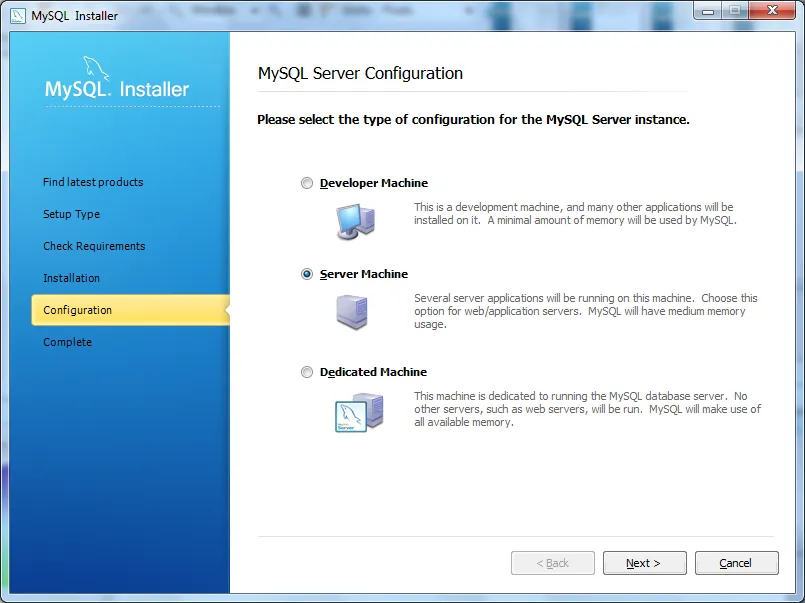Click the Developer Machine computer icon

(x=355, y=221)
